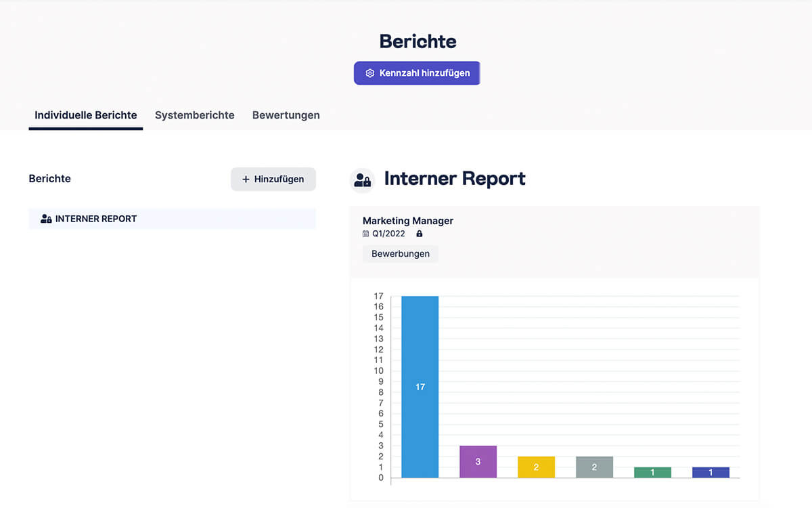Viewport: 812px width, 508px height.
Task: Click y-axis label 10 on chart
Action: (379, 371)
